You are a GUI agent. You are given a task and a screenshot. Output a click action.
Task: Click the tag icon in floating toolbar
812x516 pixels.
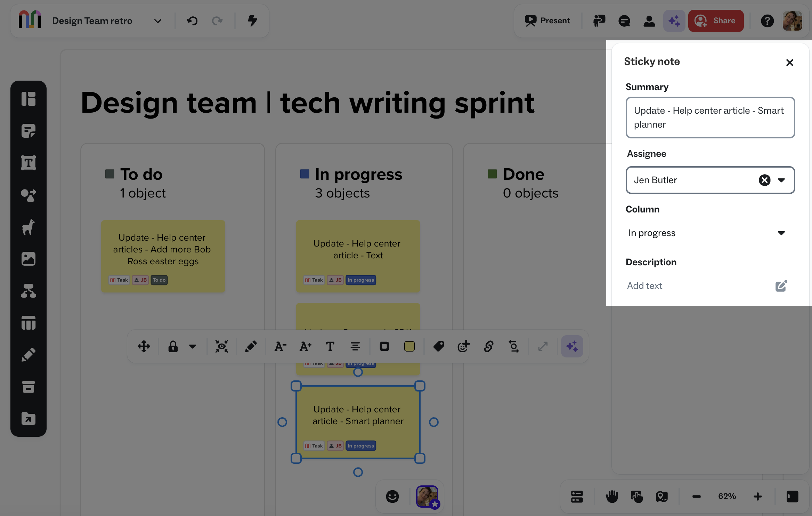pyautogui.click(x=439, y=346)
